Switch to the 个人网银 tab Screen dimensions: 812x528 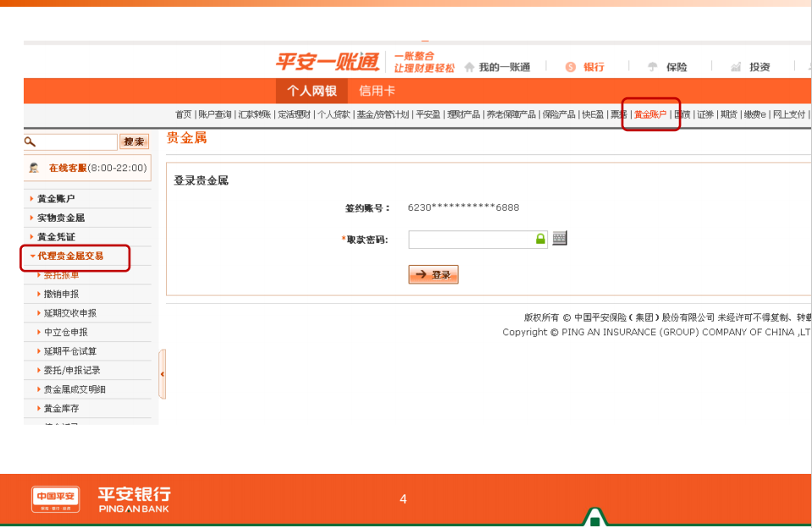tap(312, 91)
